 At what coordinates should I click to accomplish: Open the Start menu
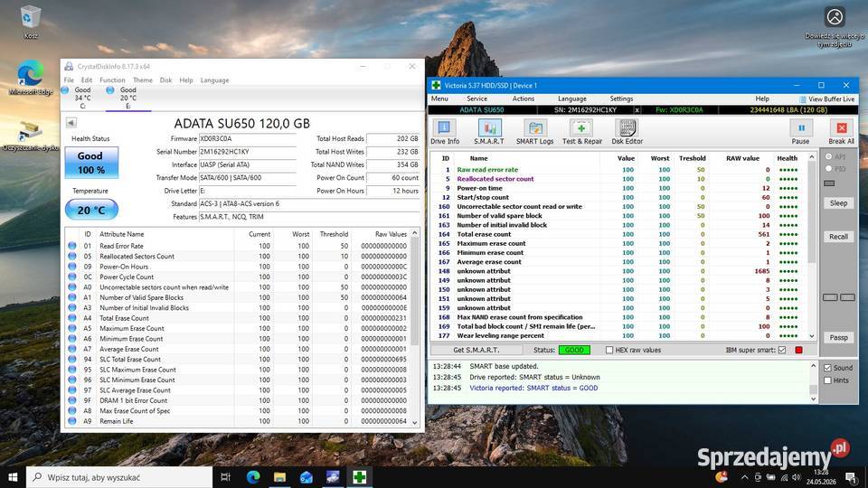click(x=13, y=477)
